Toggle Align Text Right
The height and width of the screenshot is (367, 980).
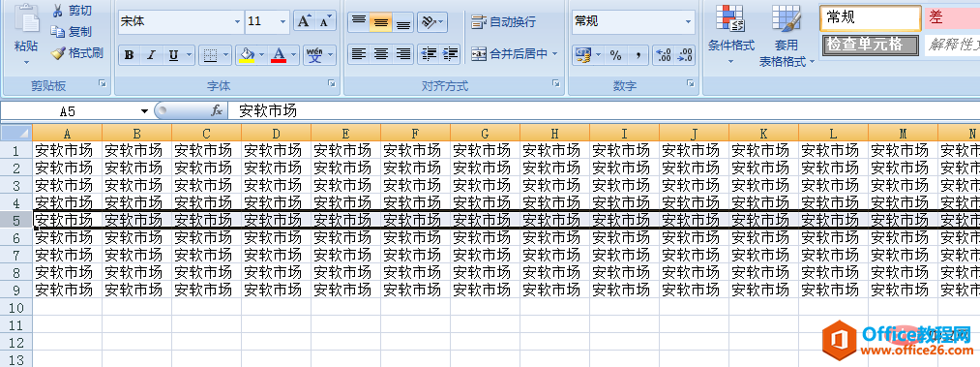403,54
